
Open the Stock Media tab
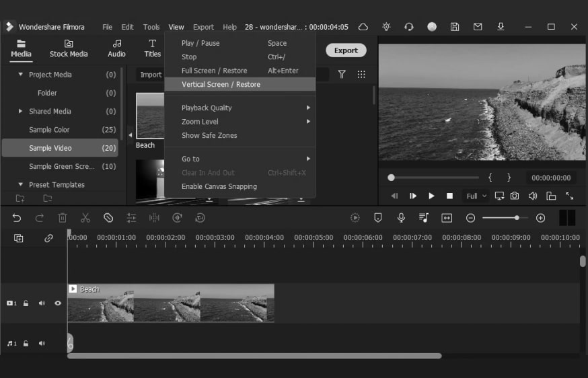click(x=69, y=48)
